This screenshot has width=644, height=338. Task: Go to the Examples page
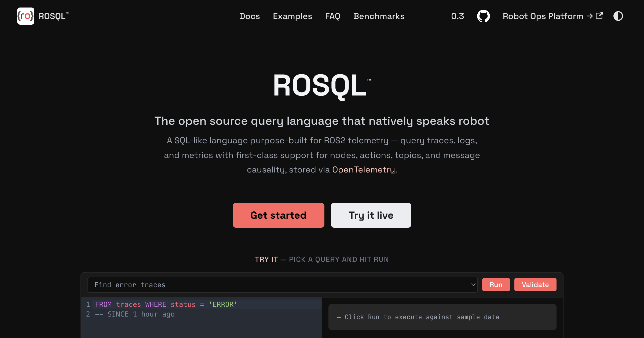coord(292,16)
